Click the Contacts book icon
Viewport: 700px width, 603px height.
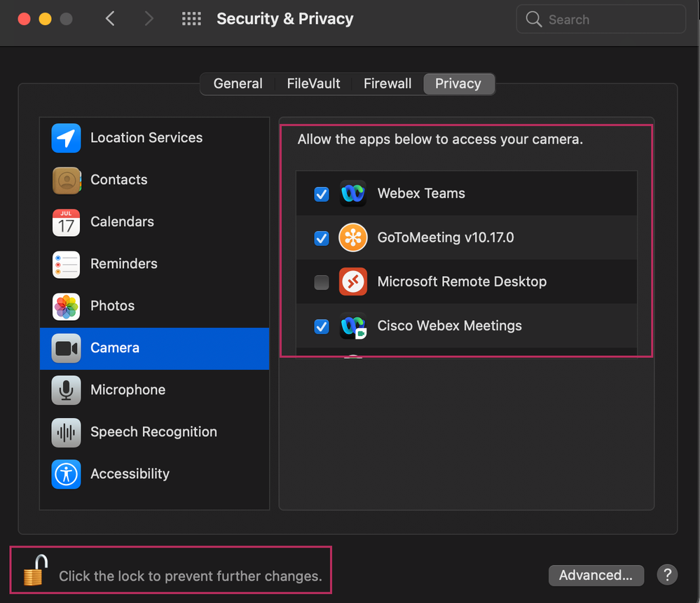coord(66,180)
